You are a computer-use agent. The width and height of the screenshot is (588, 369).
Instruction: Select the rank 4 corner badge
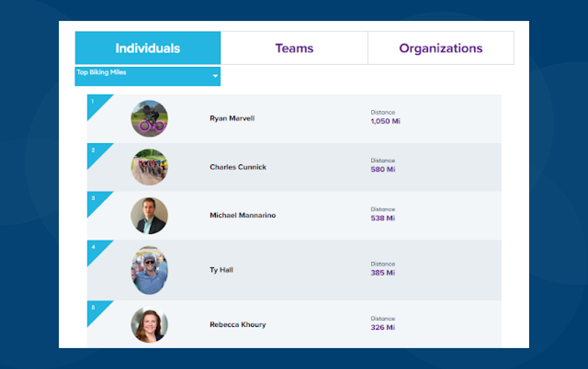(95, 248)
